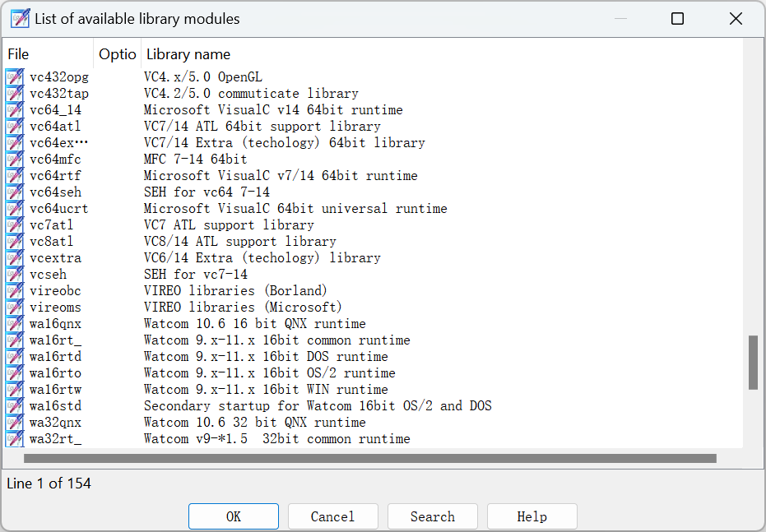This screenshot has width=766, height=532.
Task: Open the Search button
Action: [432, 516]
